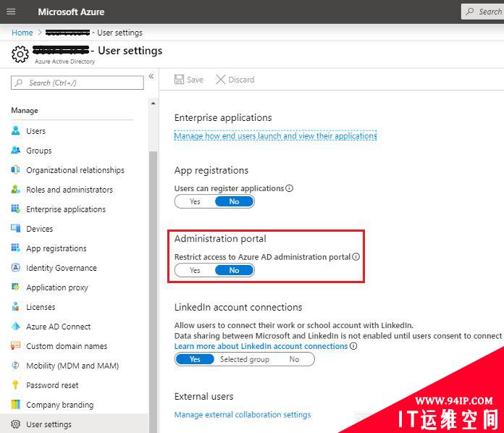The image size is (504, 433).
Task: Click the Roles and administrators icon
Action: [x=15, y=189]
